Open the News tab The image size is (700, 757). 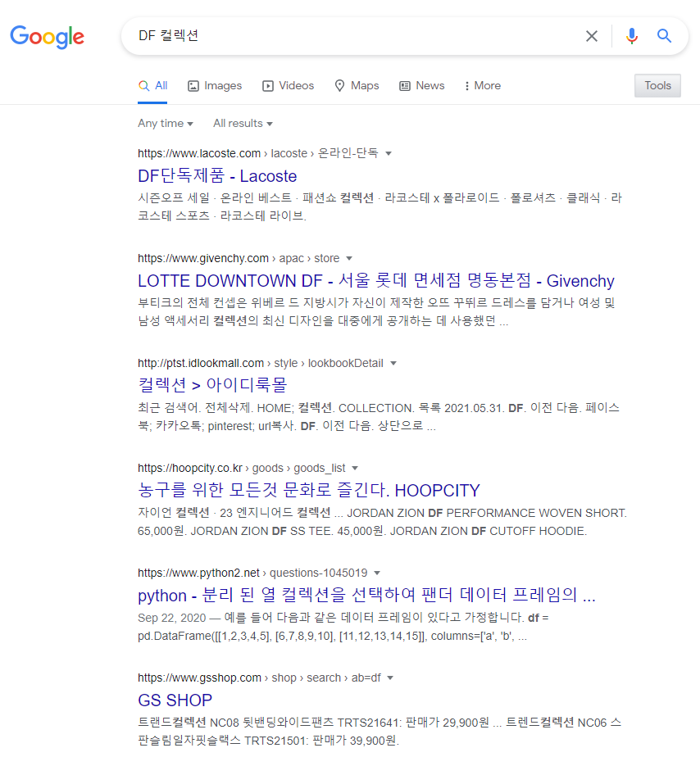422,86
